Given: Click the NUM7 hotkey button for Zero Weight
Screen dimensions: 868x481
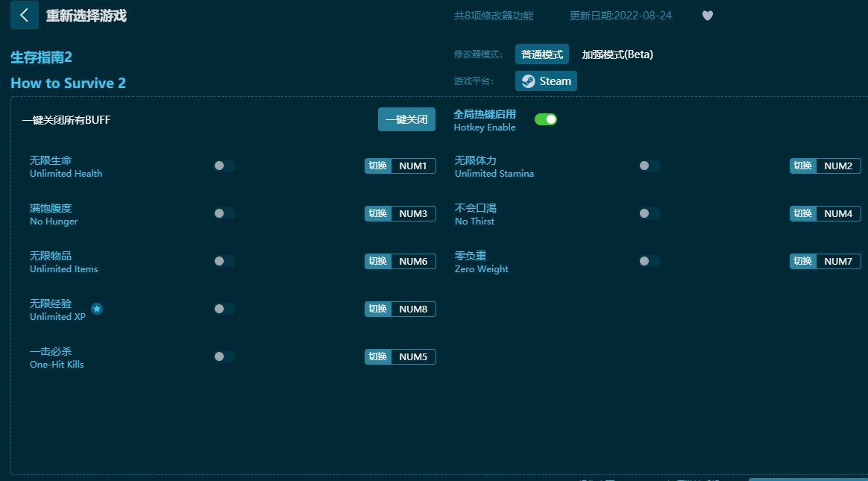Looking at the screenshot, I should tap(825, 261).
